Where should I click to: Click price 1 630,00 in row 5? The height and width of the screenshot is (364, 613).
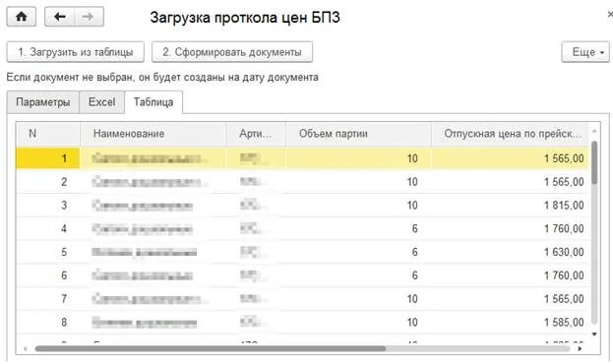(x=564, y=252)
